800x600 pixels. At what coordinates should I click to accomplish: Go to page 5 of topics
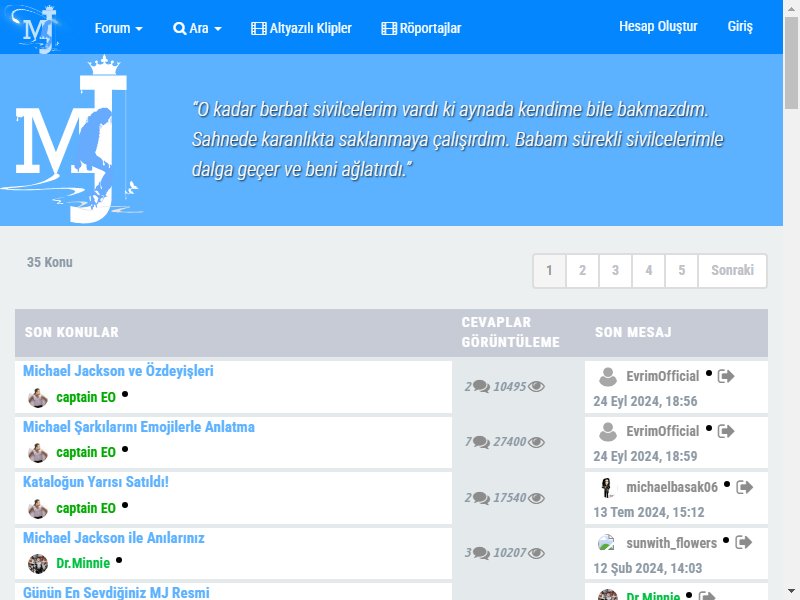[x=682, y=270]
